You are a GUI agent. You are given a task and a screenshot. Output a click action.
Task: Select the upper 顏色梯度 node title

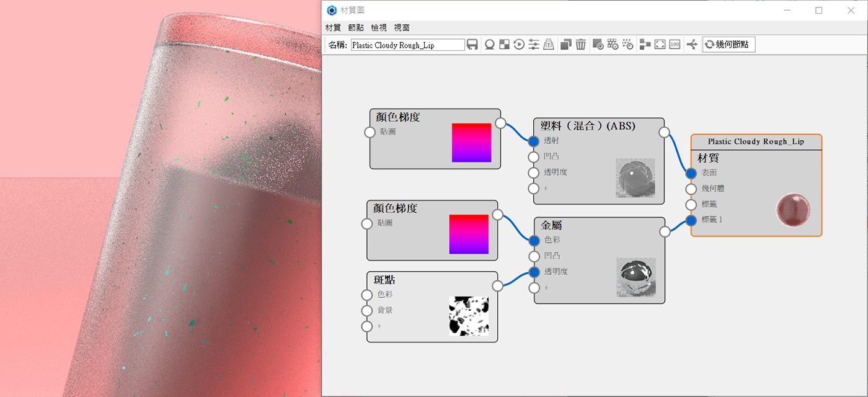[398, 117]
